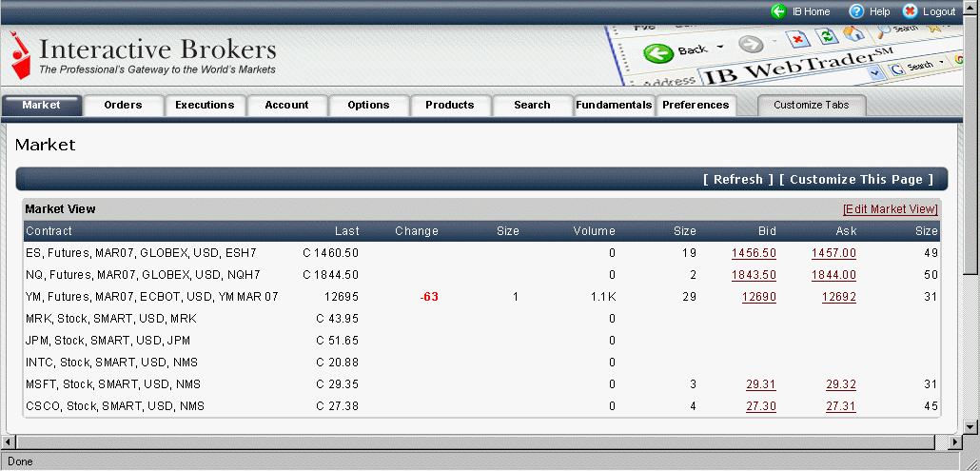Click the green IB Home arrow icon

(x=778, y=11)
